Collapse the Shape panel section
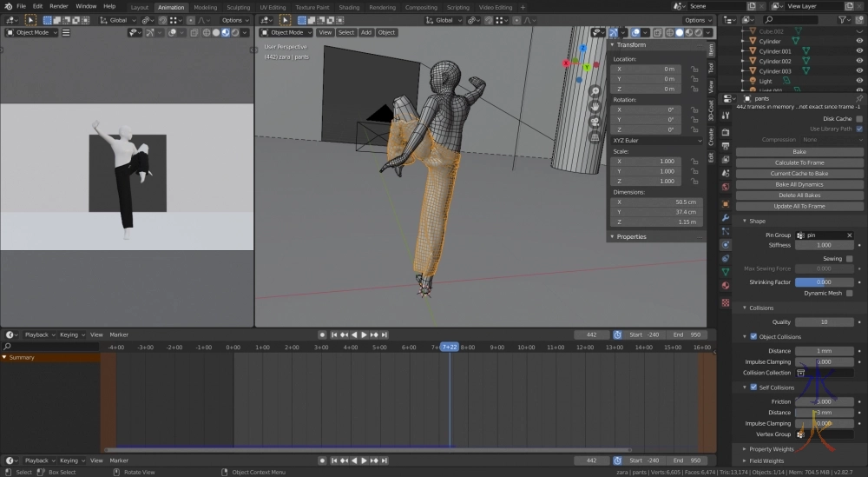 pyautogui.click(x=757, y=221)
